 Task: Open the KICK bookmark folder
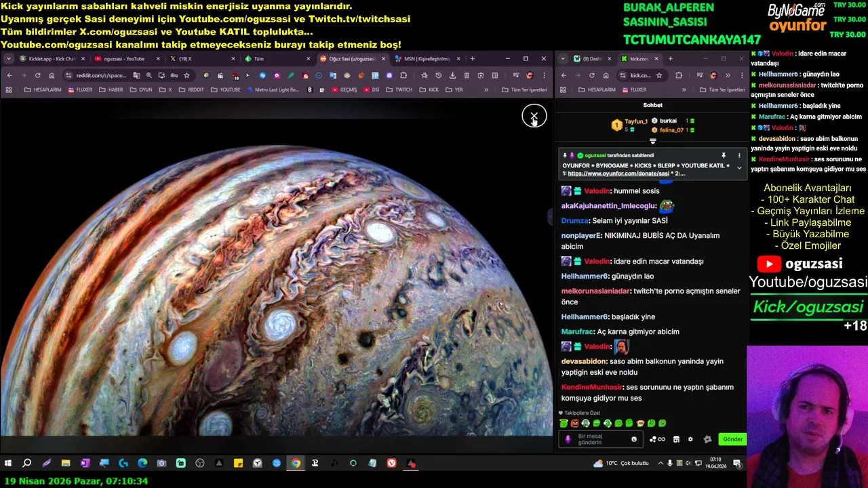(429, 89)
